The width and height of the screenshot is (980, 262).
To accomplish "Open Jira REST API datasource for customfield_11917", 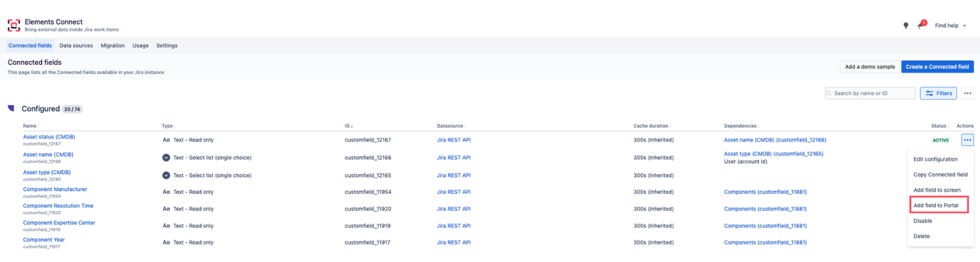I will [454, 242].
